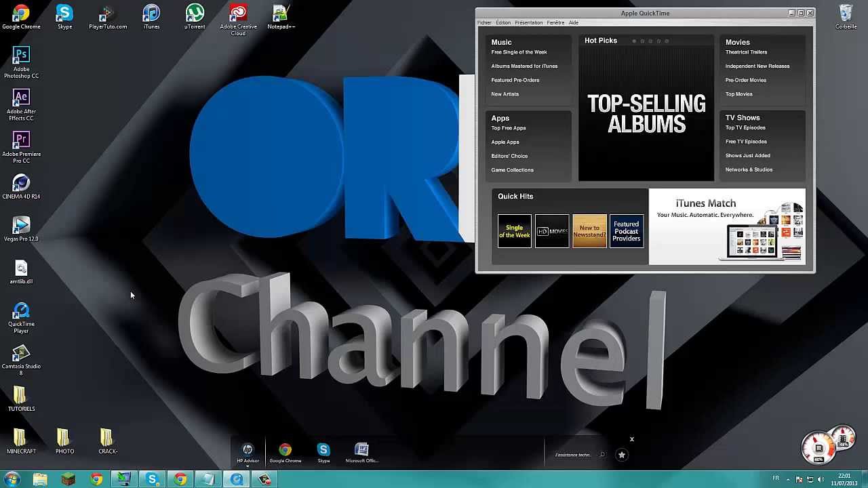Viewport: 868px width, 488px height.
Task: Launch the PlayerTuto.com desktop shortcut
Action: (108, 18)
